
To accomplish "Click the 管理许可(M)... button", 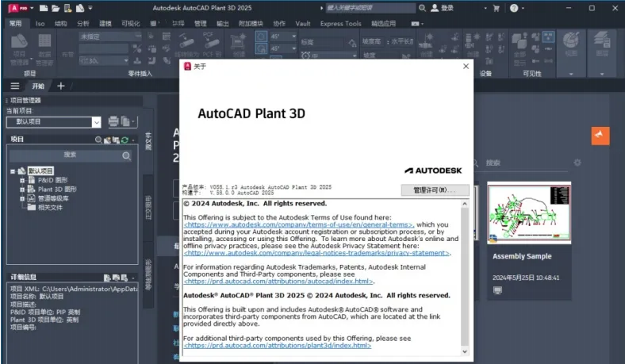I will 435,190.
